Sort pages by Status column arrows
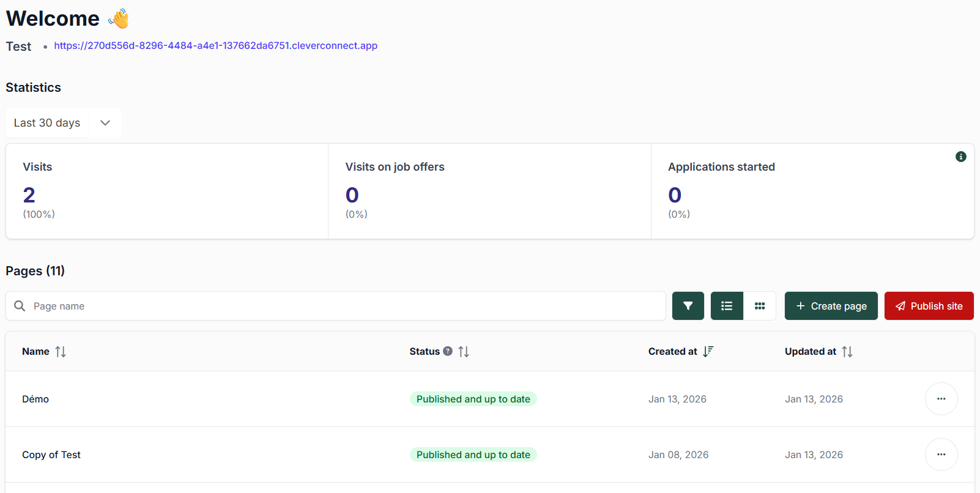Image resolution: width=980 pixels, height=493 pixels. [x=464, y=352]
